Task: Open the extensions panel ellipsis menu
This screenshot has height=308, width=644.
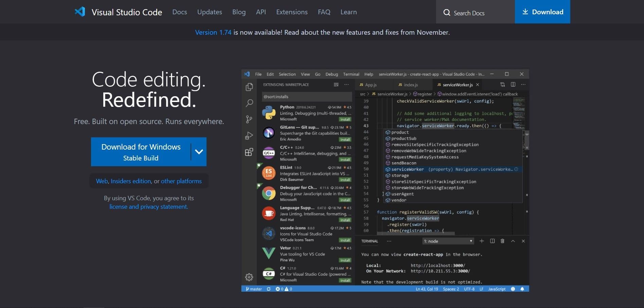Action: coord(346,85)
